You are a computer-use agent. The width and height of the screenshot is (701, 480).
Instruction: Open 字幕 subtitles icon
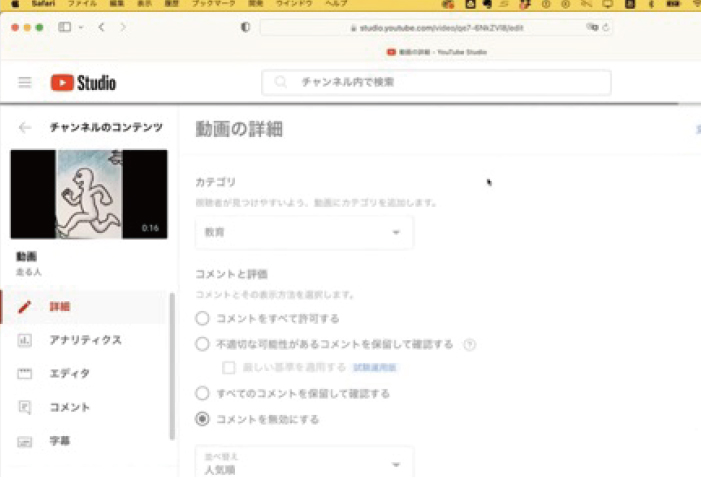[x=25, y=442]
